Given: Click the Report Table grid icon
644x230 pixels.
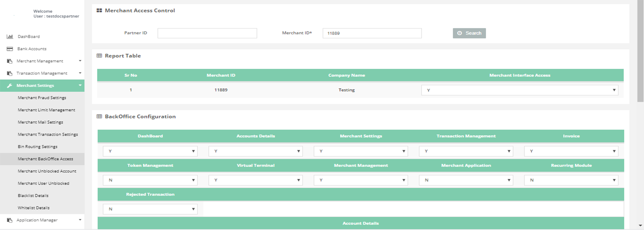Looking at the screenshot, I should tap(99, 56).
